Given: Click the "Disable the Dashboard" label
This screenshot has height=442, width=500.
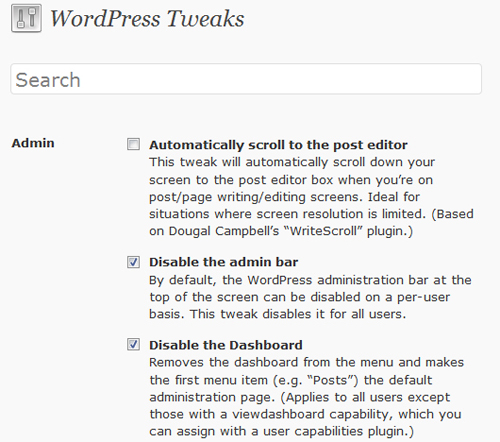Looking at the screenshot, I should coord(226,345).
